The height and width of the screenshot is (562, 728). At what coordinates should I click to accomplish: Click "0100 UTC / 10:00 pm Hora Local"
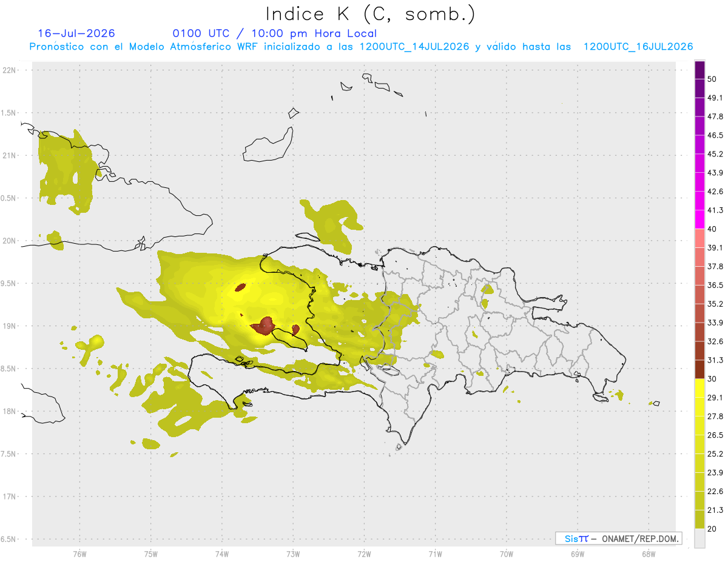tap(274, 33)
